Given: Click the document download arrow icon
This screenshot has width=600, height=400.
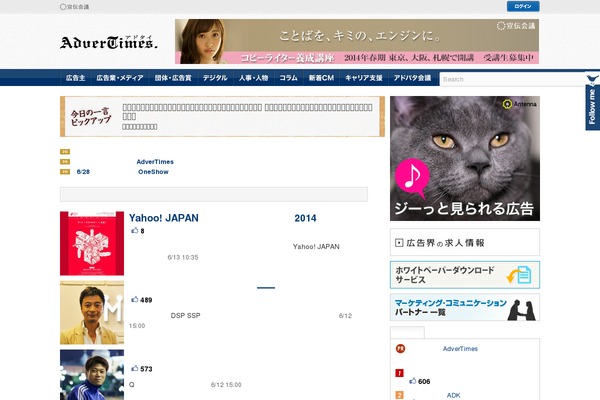Looking at the screenshot, I should (x=519, y=275).
